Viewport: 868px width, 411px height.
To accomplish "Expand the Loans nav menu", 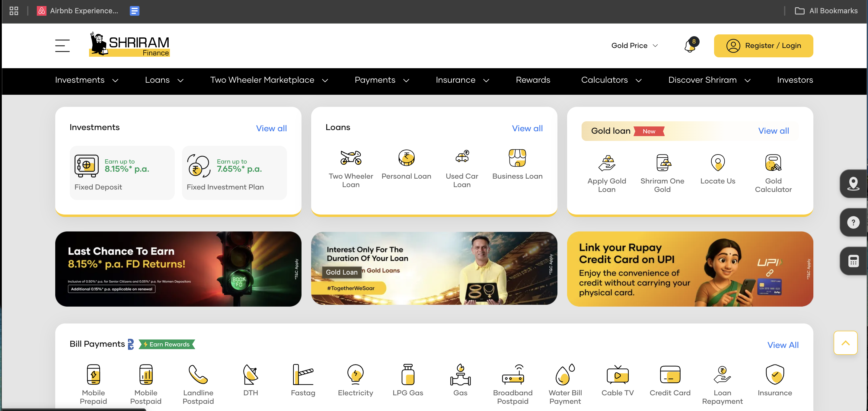I will (164, 80).
